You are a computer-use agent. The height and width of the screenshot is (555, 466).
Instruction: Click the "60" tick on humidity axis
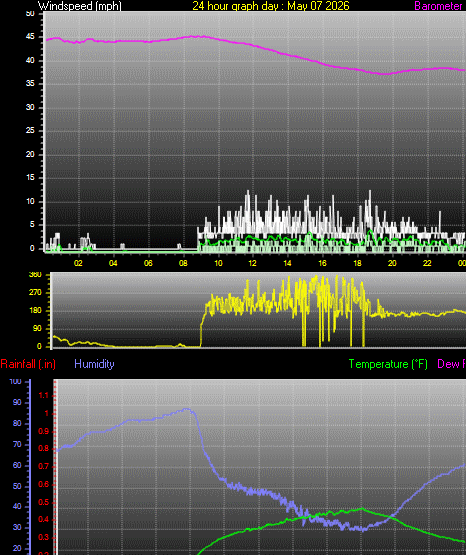pyautogui.click(x=17, y=465)
